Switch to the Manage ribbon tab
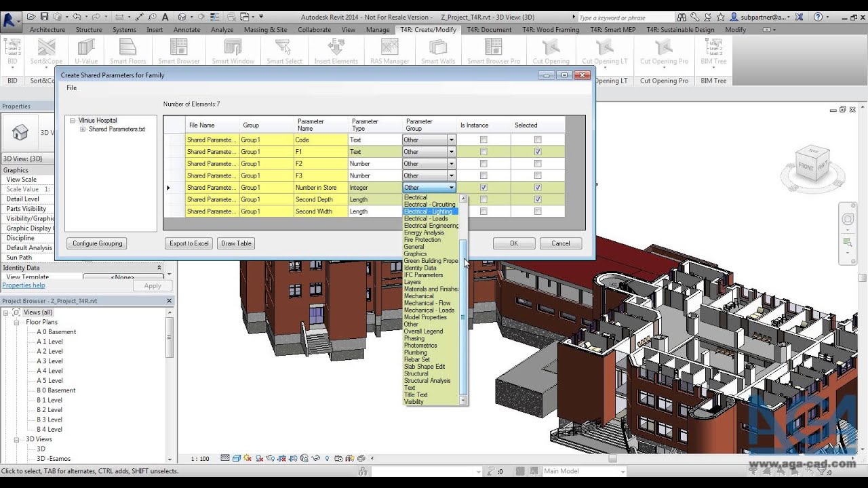This screenshot has height=488, width=868. point(378,30)
